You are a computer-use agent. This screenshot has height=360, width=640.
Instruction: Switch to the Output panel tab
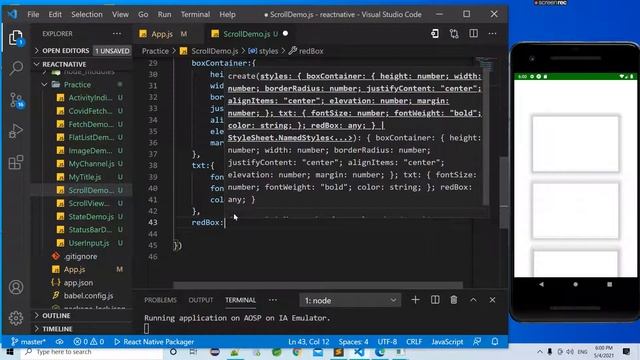[x=200, y=300]
